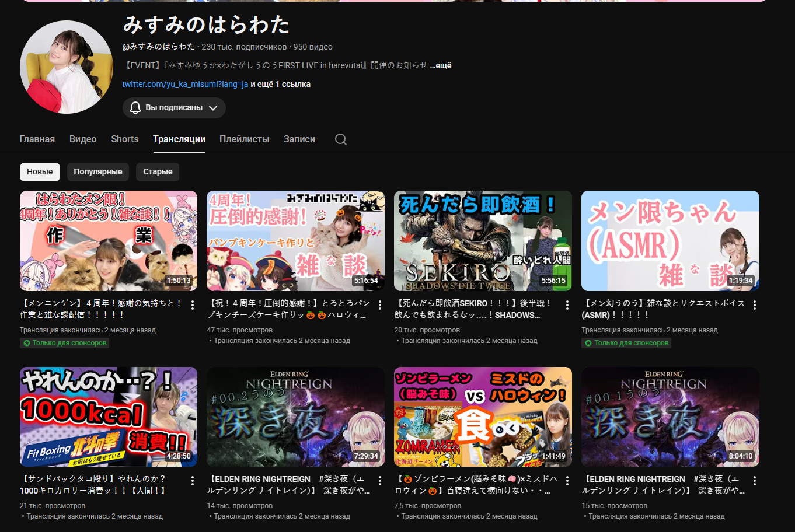This screenshot has width=795, height=532.
Task: Open three-dot menu for ゾンビラーメン video
Action: [567, 481]
